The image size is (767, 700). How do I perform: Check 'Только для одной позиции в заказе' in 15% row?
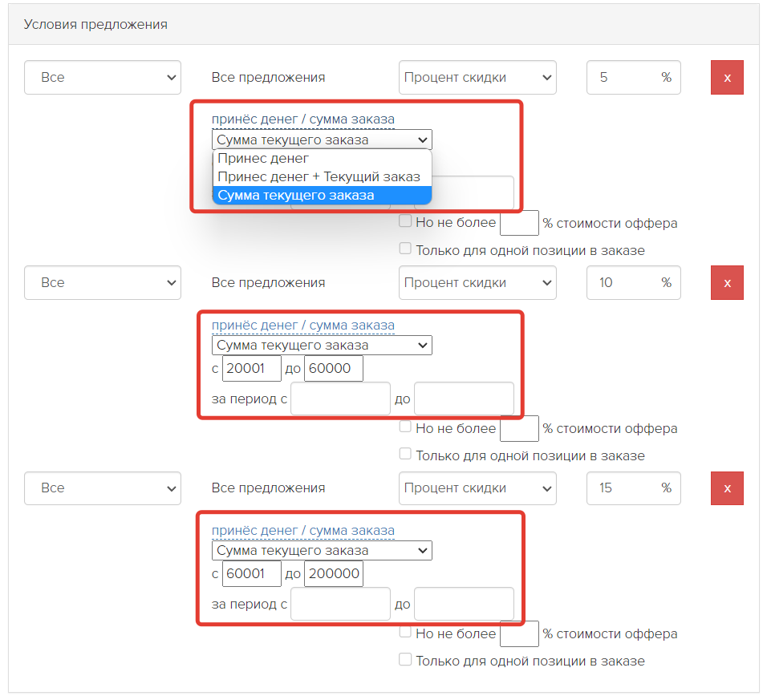coord(405,659)
